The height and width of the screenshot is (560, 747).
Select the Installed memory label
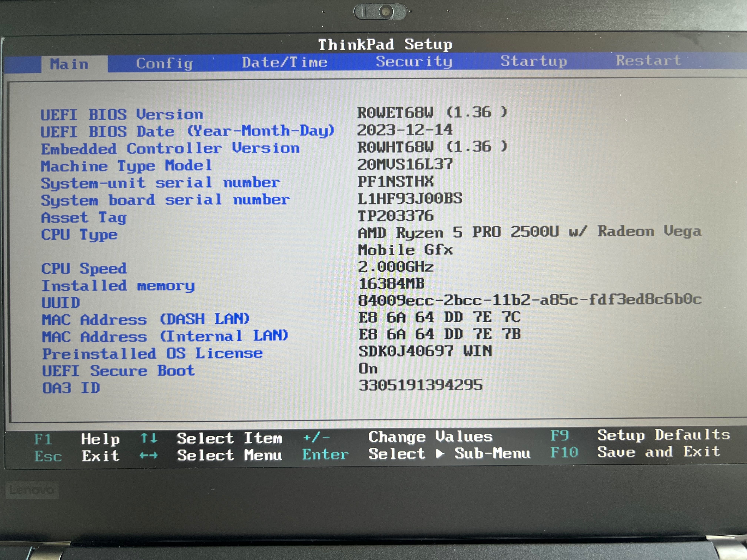click(x=118, y=286)
